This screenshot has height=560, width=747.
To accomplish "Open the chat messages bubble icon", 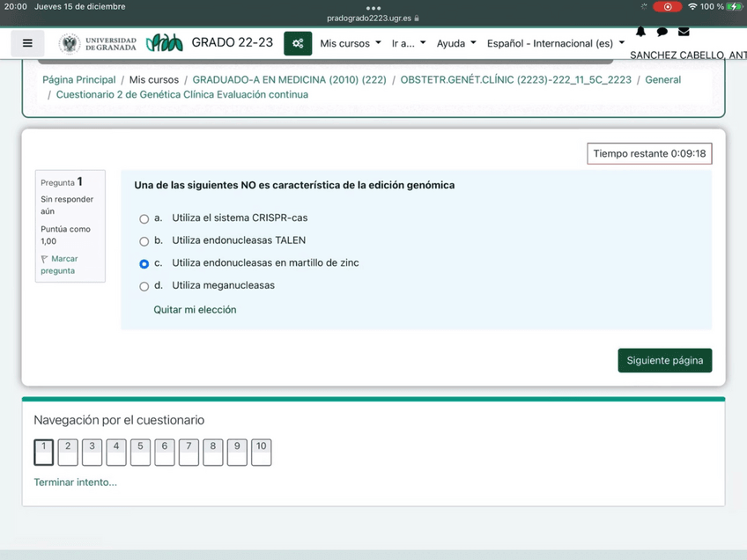I will tap(662, 32).
